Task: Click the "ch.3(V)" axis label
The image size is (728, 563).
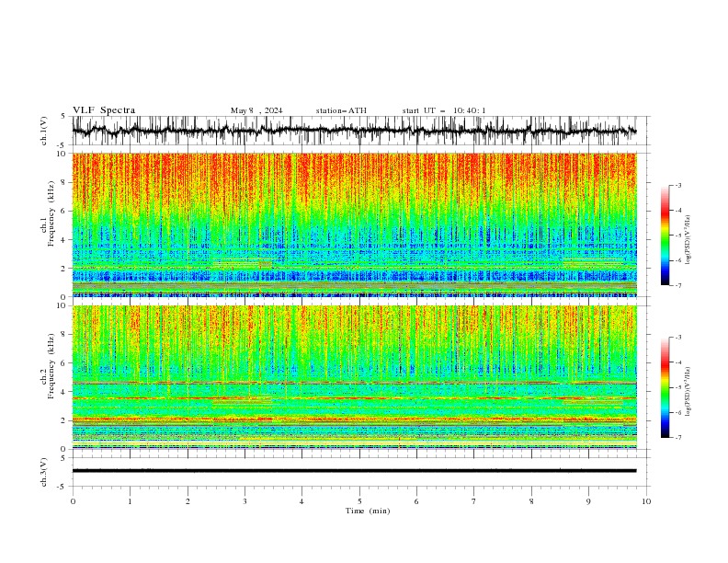Action: point(44,472)
